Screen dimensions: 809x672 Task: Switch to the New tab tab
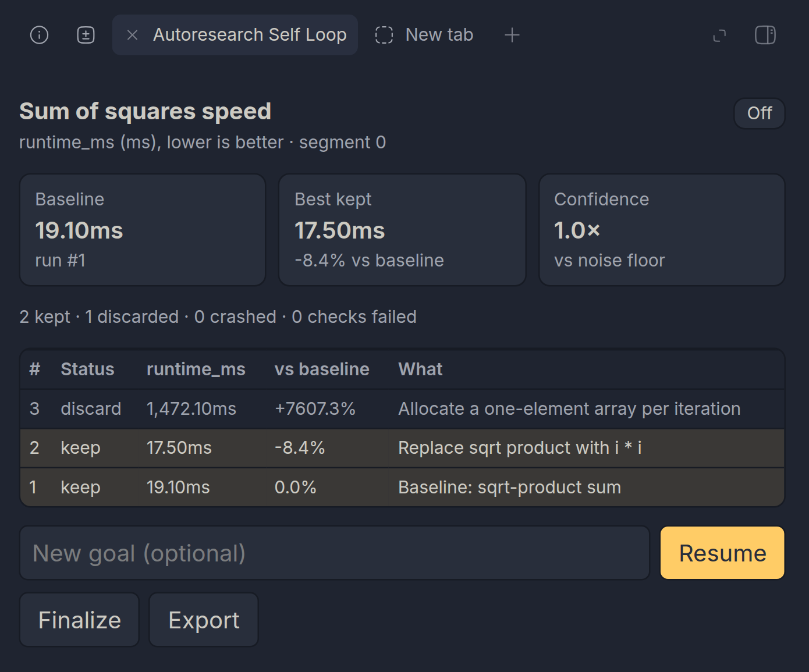coord(424,35)
